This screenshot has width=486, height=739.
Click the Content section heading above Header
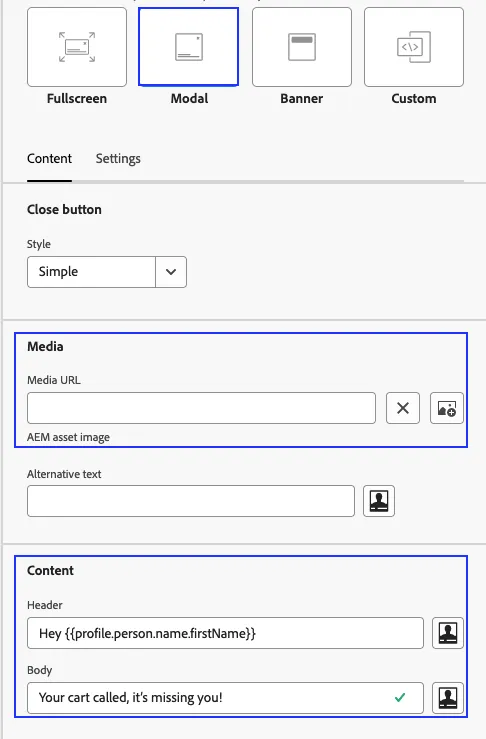click(50, 570)
